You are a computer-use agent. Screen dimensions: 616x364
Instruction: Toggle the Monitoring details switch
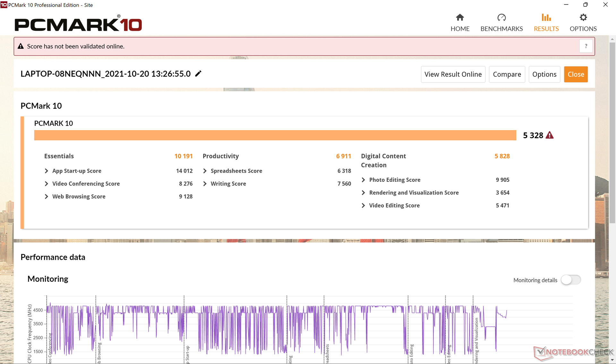571,280
